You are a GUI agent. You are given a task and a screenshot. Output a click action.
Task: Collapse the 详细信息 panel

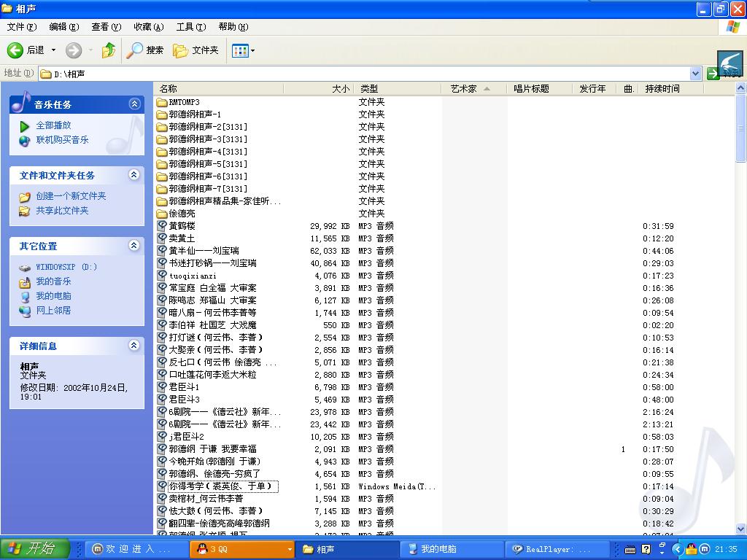(134, 346)
